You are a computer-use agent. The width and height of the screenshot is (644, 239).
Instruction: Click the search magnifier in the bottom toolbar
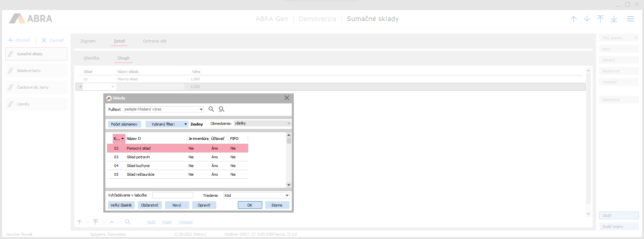pyautogui.click(x=127, y=222)
